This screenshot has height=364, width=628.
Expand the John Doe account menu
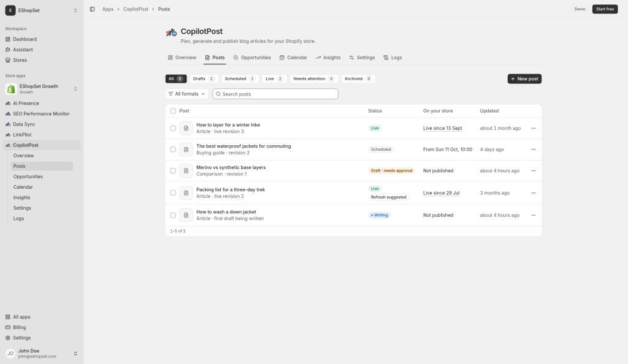(x=75, y=354)
